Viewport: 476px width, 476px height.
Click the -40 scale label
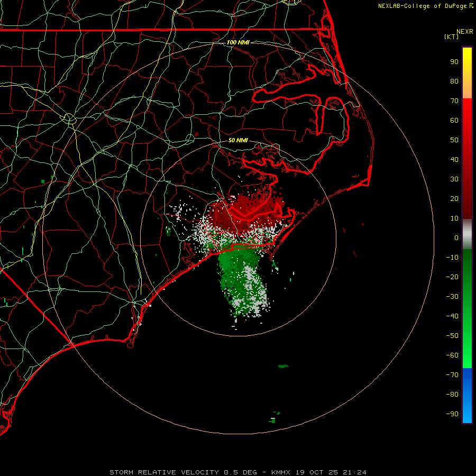[452, 316]
